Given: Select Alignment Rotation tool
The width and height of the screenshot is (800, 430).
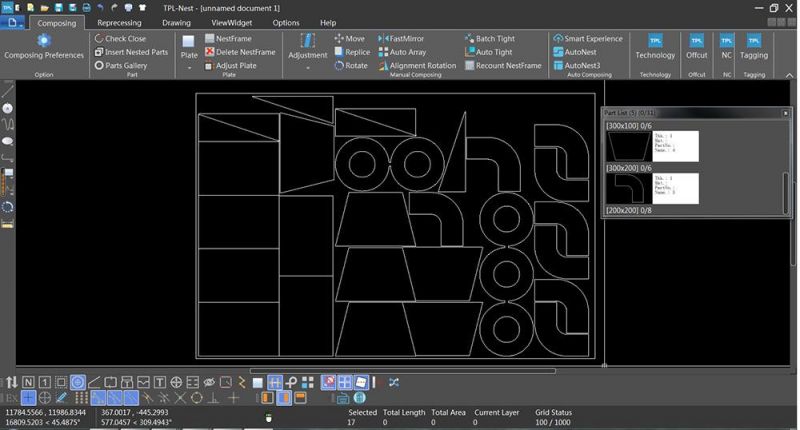Looking at the screenshot, I should coord(417,65).
